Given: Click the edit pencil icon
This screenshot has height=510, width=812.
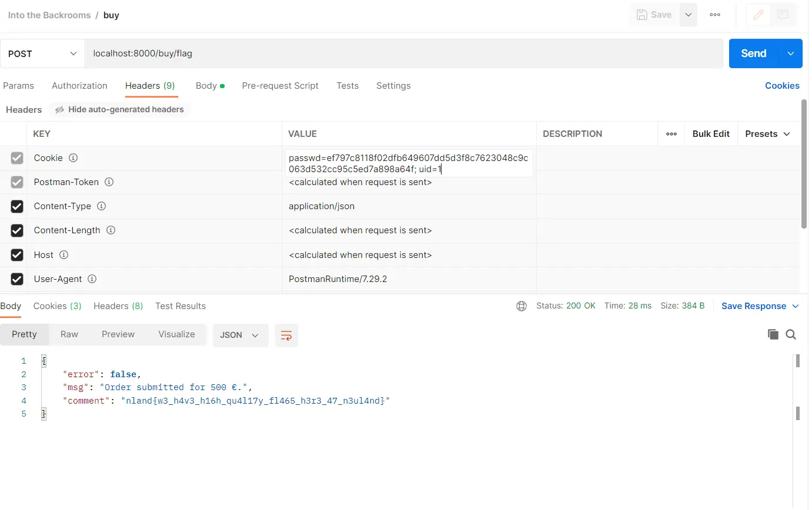Looking at the screenshot, I should [758, 15].
